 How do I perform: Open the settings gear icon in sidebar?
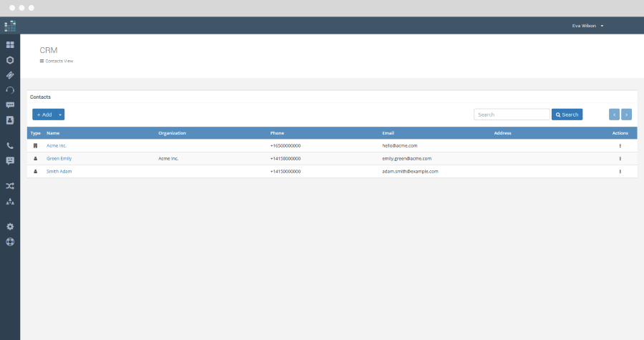click(10, 226)
